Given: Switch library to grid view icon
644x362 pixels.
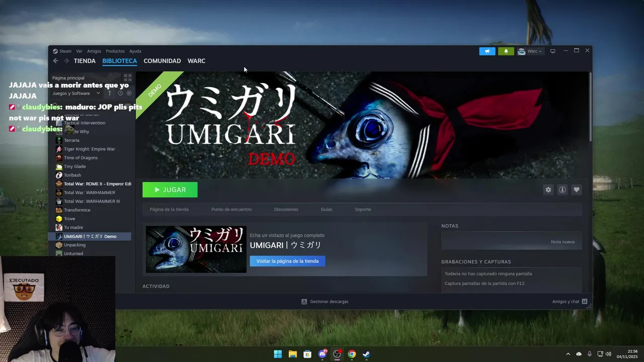Looking at the screenshot, I should pyautogui.click(x=128, y=78).
